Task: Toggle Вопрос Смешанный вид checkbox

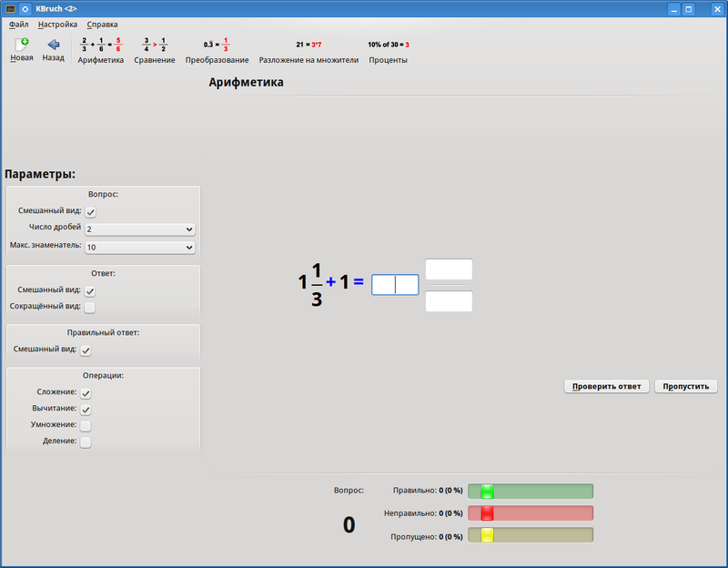Action: pyautogui.click(x=90, y=212)
